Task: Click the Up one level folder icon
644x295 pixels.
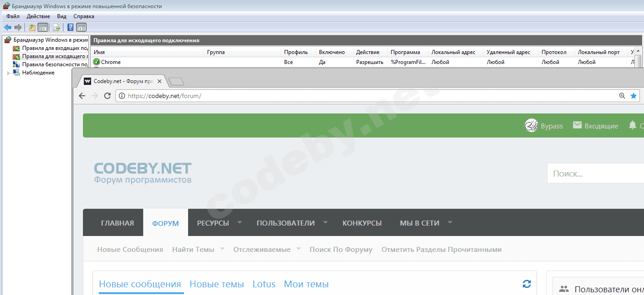Action: pos(32,27)
